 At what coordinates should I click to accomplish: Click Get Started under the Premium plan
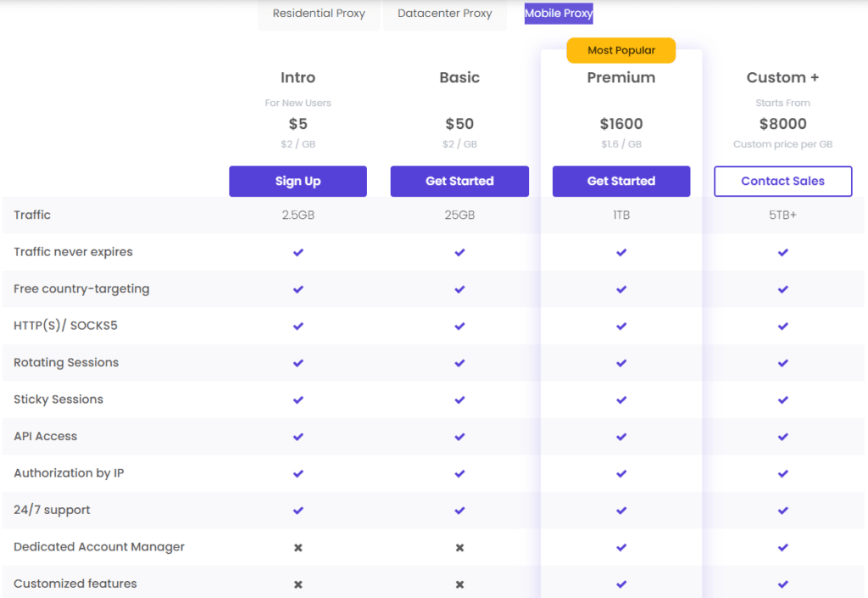click(621, 181)
